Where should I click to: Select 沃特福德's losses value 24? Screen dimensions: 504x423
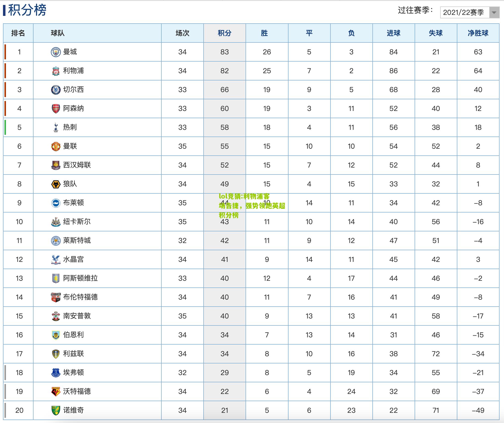351,391
